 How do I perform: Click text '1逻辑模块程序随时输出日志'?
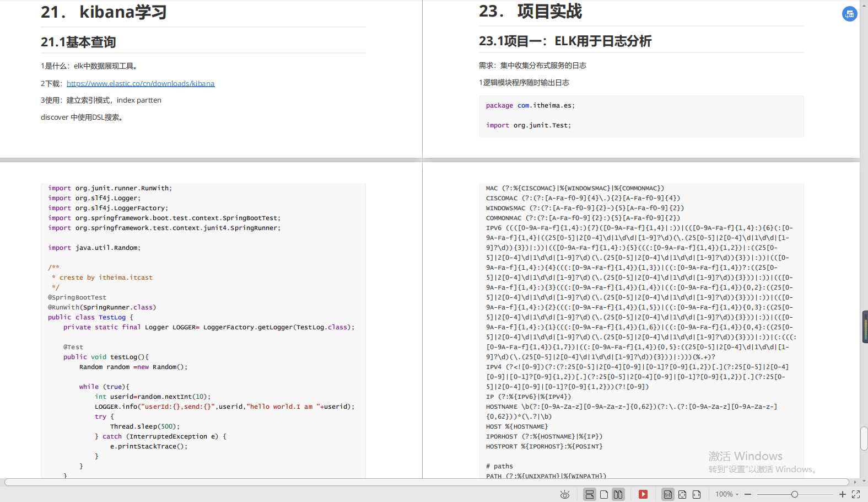point(524,82)
